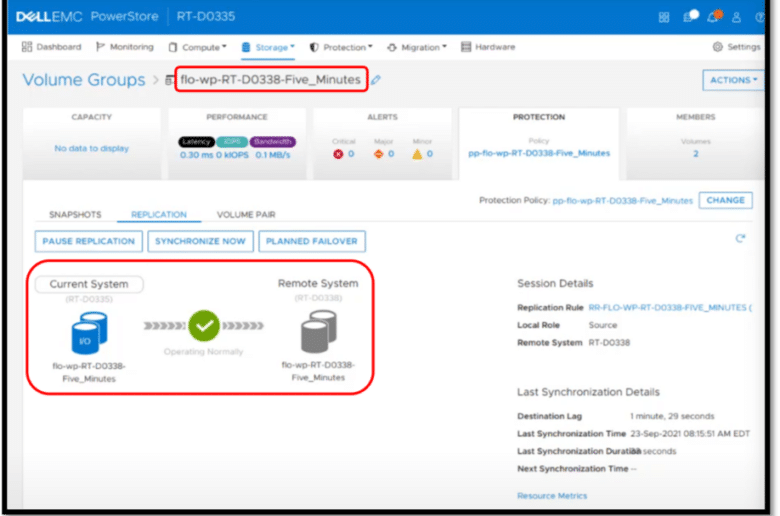
Task: Open the Monitoring menu item
Action: coord(124,47)
